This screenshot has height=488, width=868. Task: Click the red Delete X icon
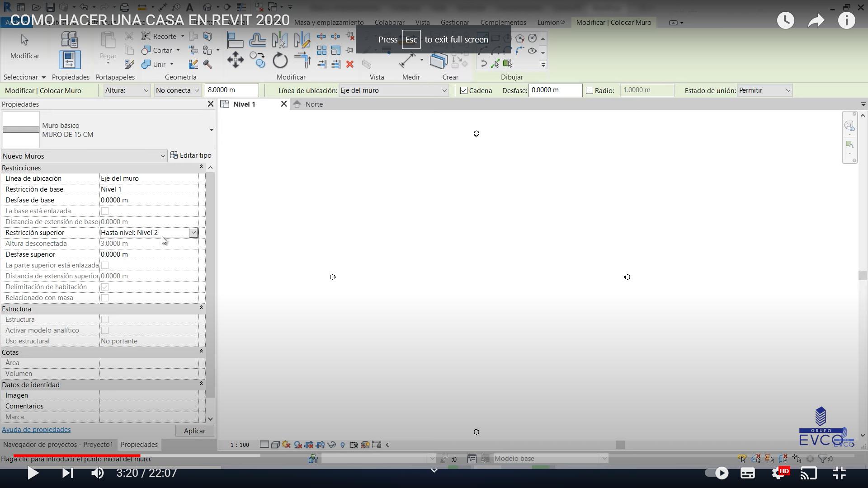click(x=349, y=64)
